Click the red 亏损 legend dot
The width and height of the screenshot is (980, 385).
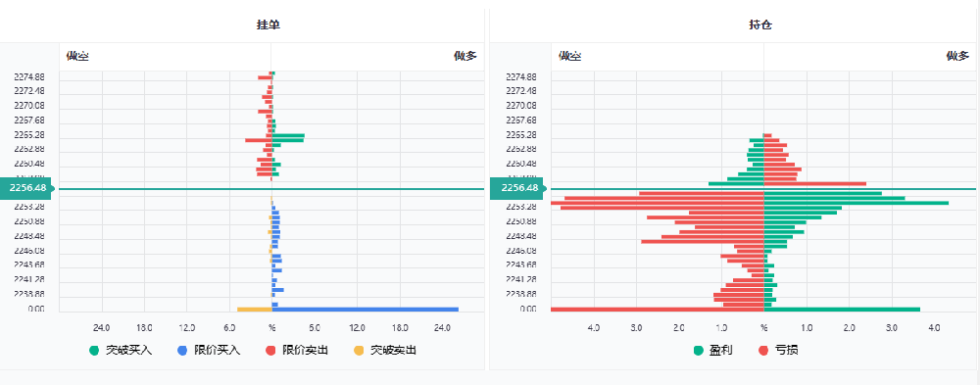(x=763, y=351)
